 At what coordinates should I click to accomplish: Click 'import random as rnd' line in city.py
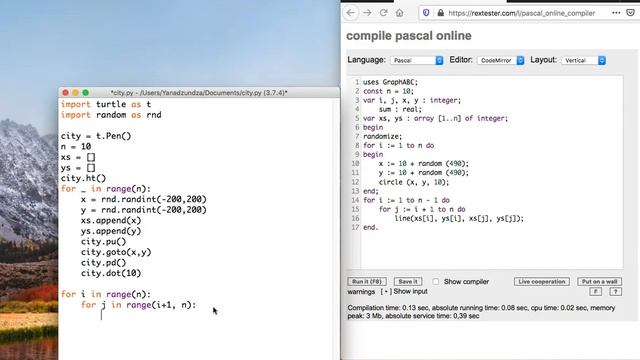click(111, 115)
